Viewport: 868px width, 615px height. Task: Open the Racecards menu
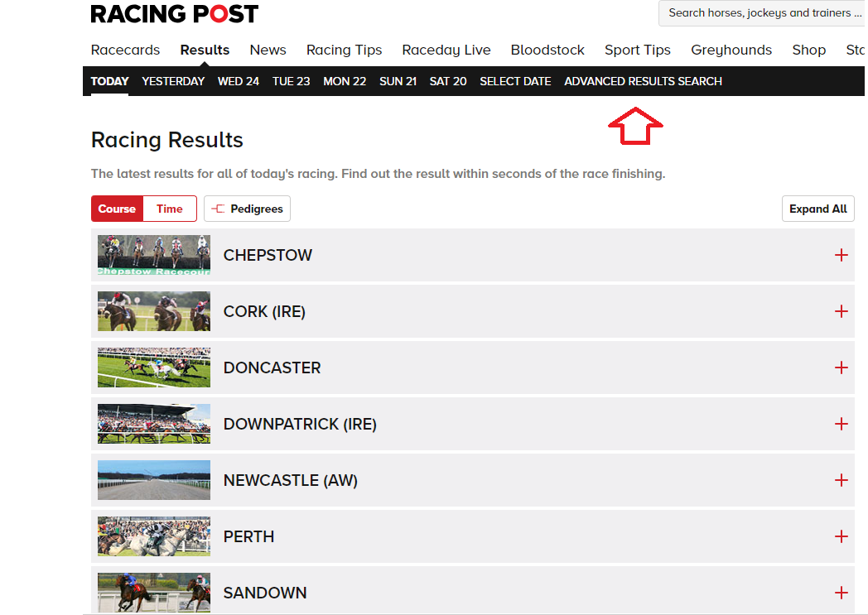pos(125,50)
